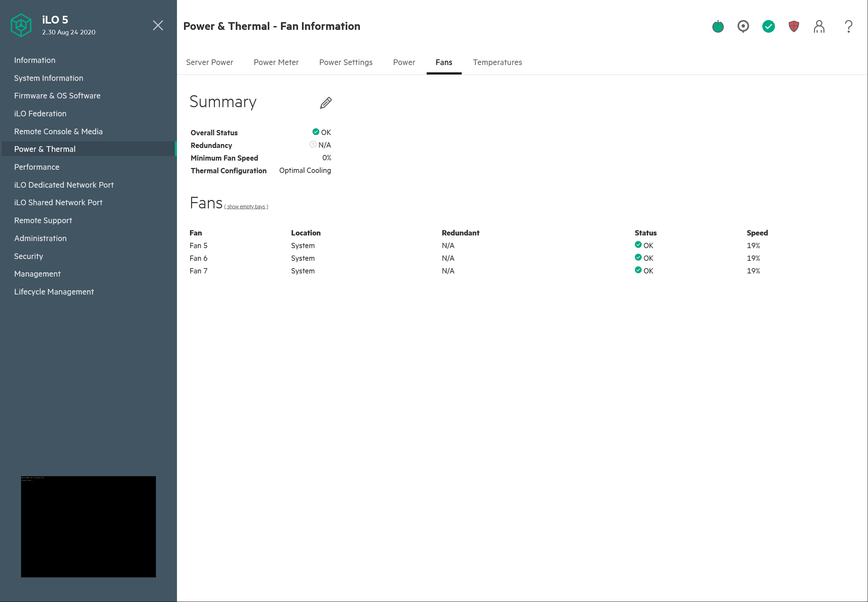Open Remote Console & Media in sidebar

(58, 131)
